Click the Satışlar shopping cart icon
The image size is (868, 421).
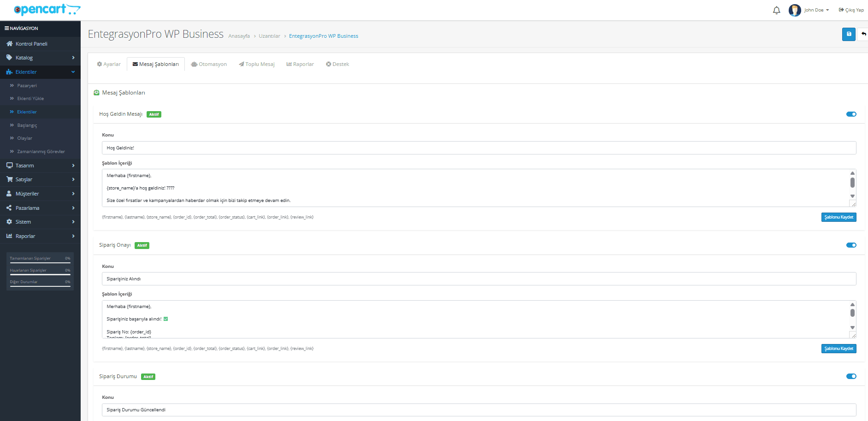pyautogui.click(x=9, y=179)
